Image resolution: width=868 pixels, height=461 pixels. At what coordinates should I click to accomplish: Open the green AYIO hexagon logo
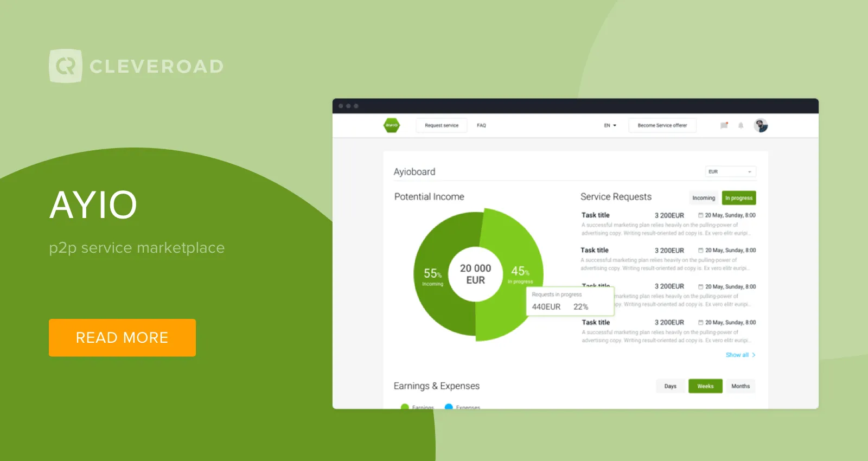coord(392,125)
